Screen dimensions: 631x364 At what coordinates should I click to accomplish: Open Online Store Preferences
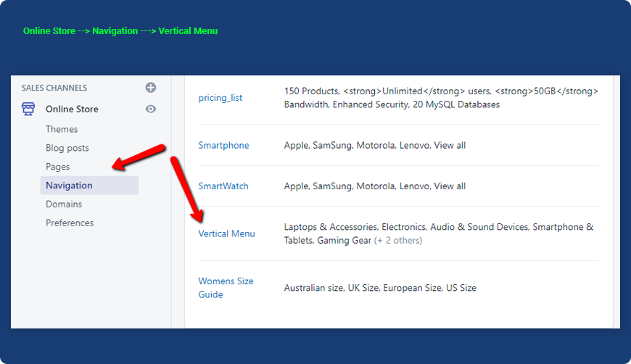point(70,223)
